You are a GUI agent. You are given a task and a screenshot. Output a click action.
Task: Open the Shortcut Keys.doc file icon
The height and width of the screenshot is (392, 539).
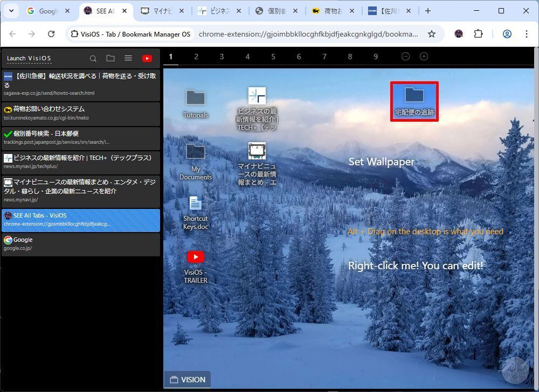point(196,213)
